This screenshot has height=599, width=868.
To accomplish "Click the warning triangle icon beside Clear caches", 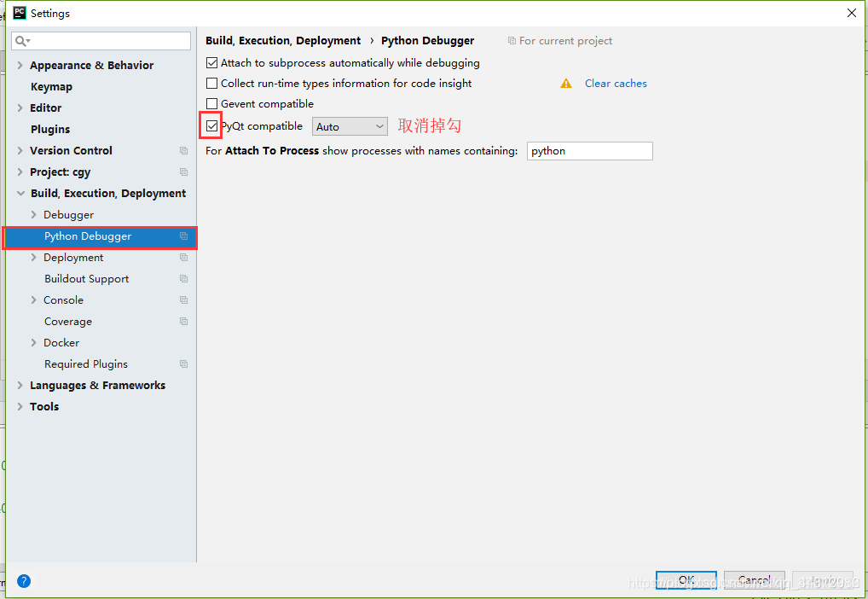I will (x=566, y=83).
